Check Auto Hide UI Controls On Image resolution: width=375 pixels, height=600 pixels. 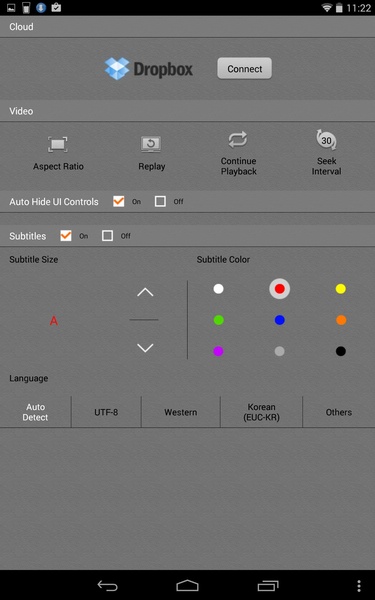119,201
